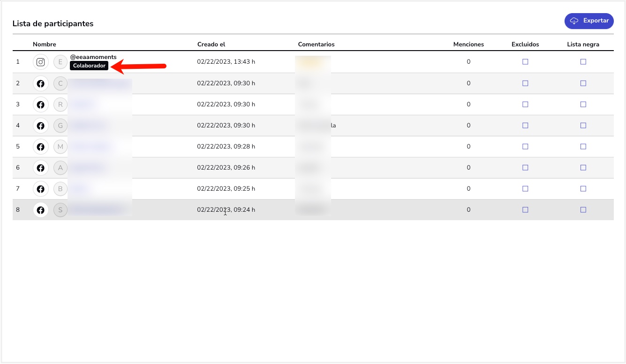Check Lista negra for row 6
626x364 pixels.
[583, 168]
